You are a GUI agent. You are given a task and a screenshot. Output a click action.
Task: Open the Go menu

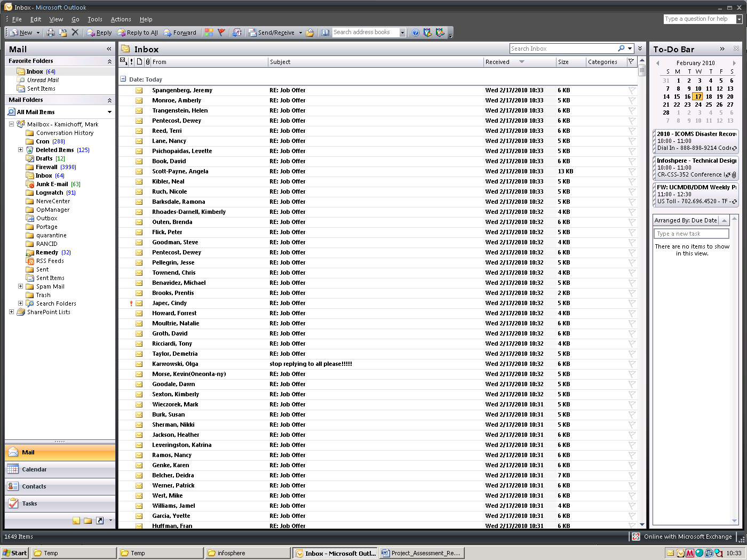[x=75, y=19]
